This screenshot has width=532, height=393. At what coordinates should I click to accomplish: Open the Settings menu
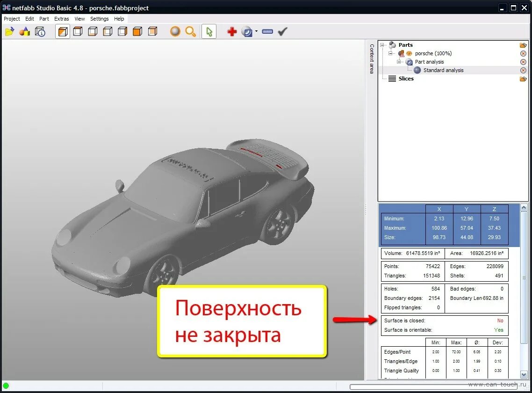100,19
